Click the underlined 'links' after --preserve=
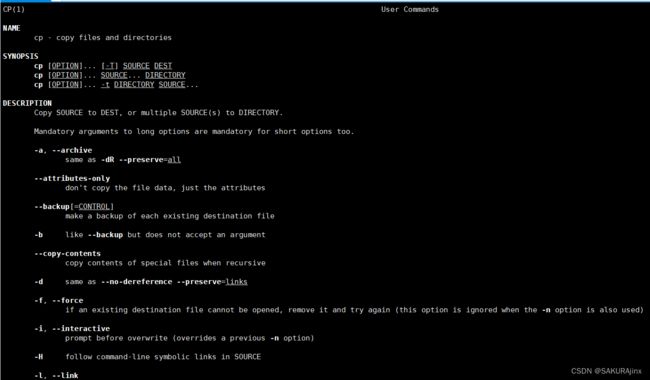Viewport: 650px width, 380px height. click(236, 281)
